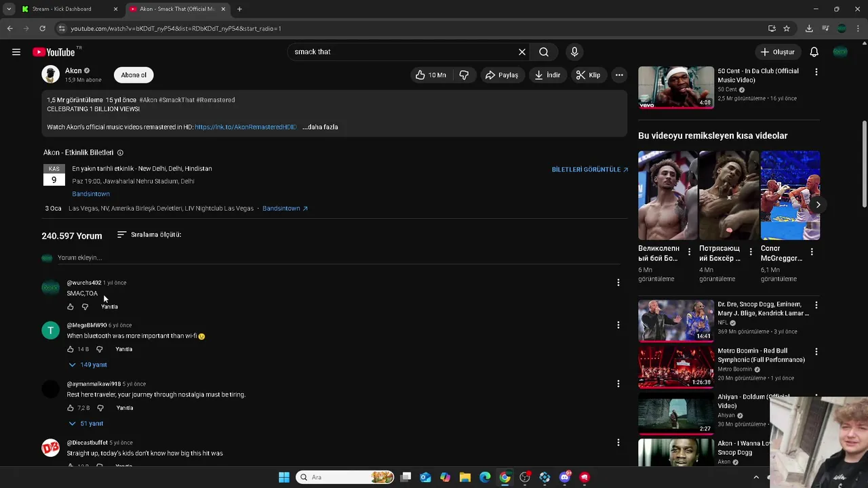The width and height of the screenshot is (868, 488).
Task: Open menu for Dr. Dre Snoop Dogg video
Action: coord(816,305)
